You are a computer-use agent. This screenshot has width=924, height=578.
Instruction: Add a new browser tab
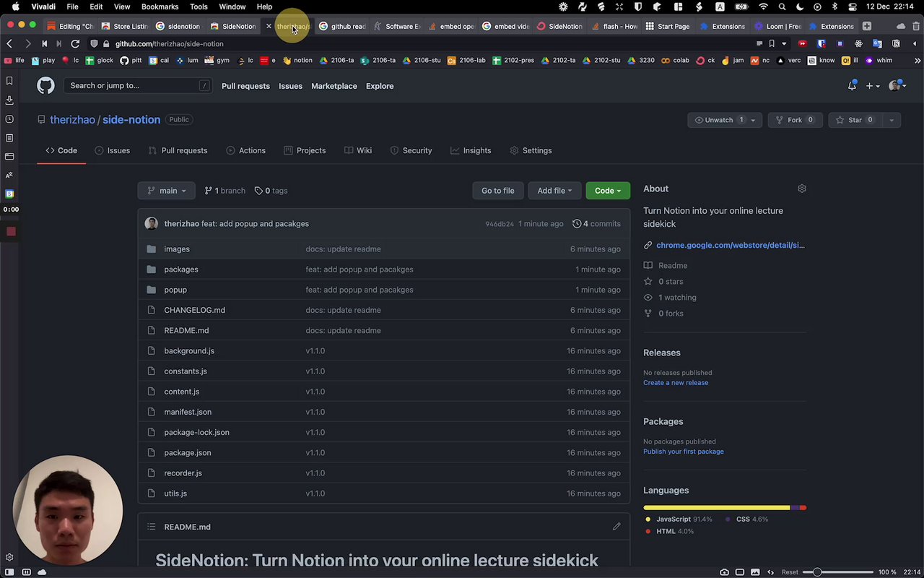pos(867,27)
